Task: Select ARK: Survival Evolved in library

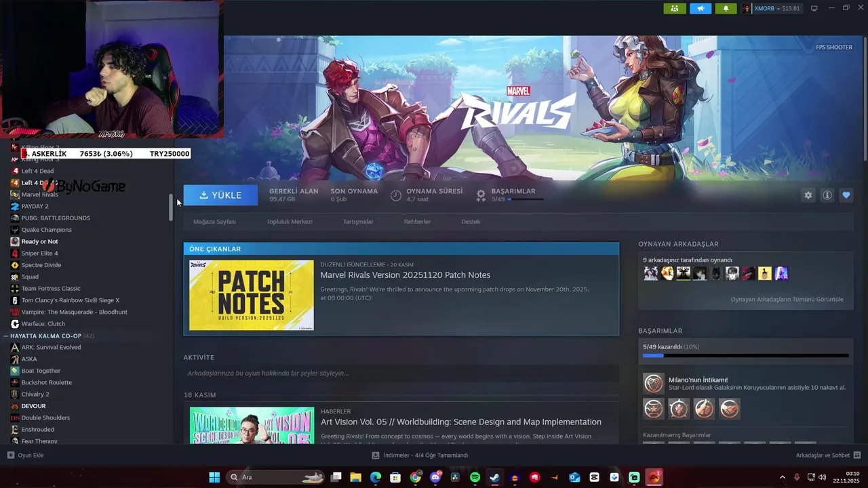Action: pos(51,348)
